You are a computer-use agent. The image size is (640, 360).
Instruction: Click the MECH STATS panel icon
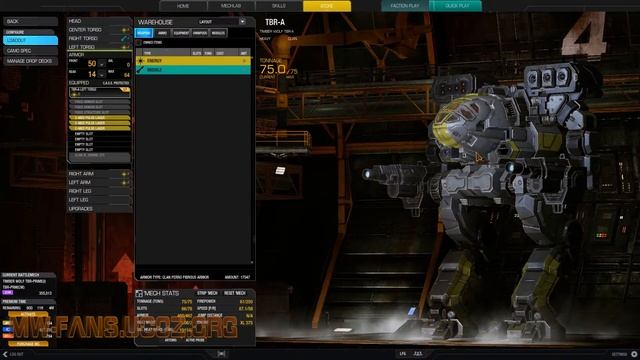click(x=139, y=293)
